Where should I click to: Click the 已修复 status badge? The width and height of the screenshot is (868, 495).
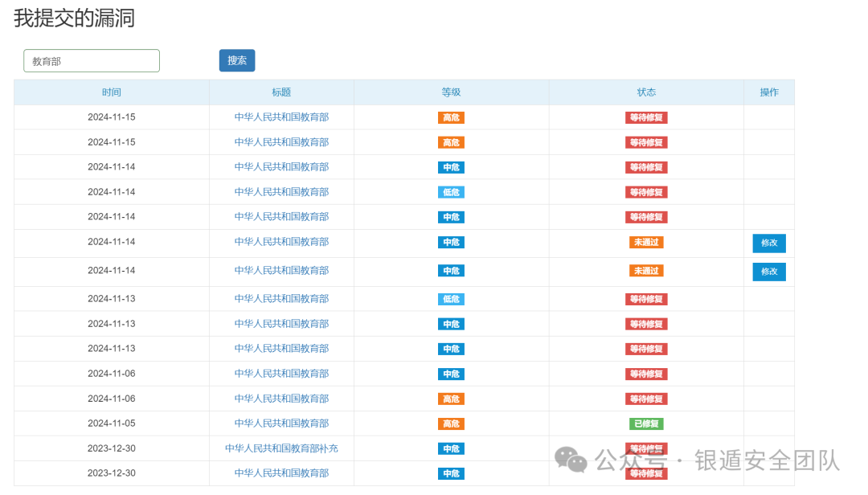646,424
